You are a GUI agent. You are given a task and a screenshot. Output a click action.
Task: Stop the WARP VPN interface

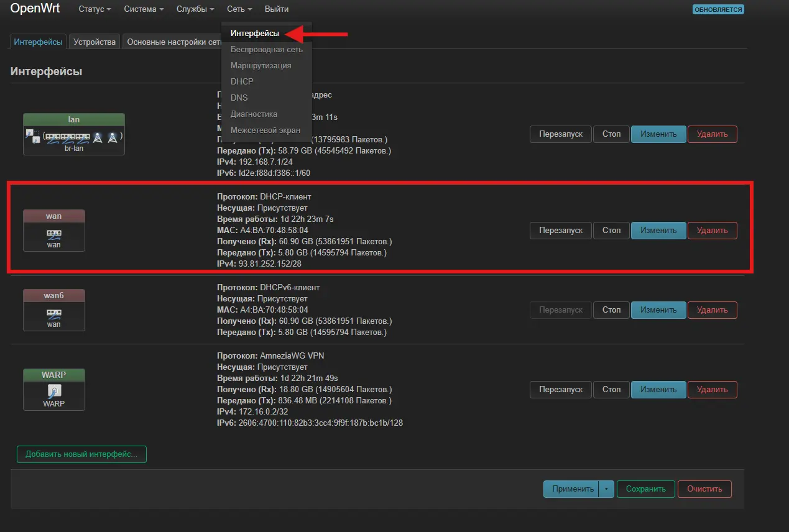click(611, 390)
